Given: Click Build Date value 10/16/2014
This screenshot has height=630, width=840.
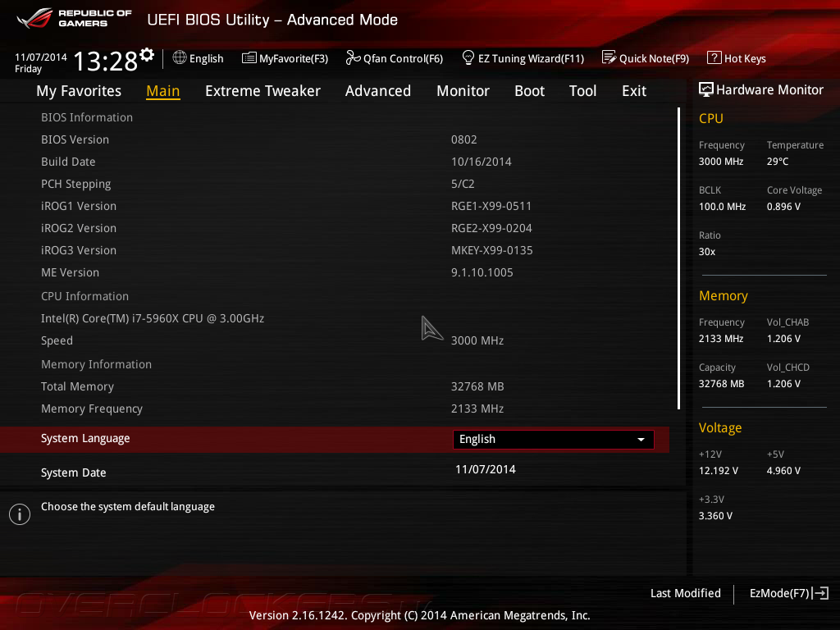Looking at the screenshot, I should (481, 162).
